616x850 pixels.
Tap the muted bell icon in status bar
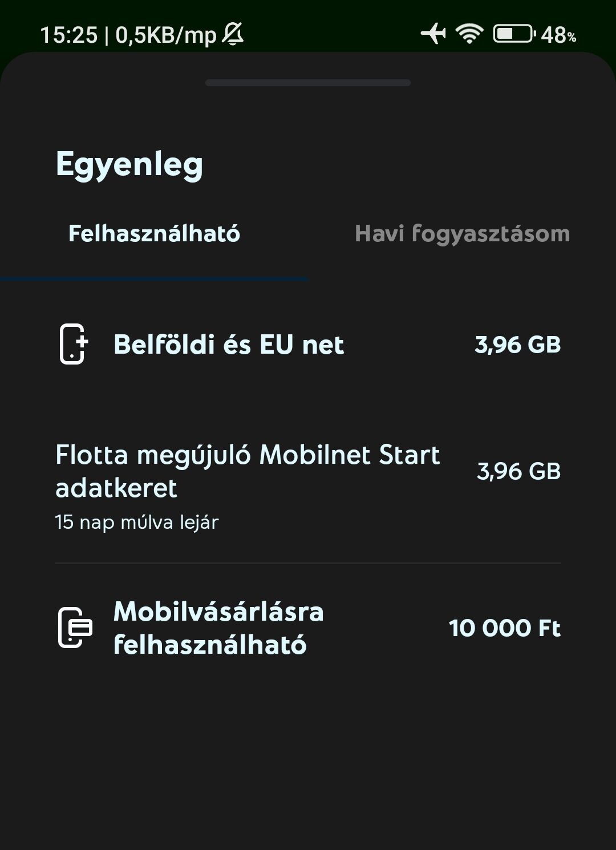coord(232,34)
